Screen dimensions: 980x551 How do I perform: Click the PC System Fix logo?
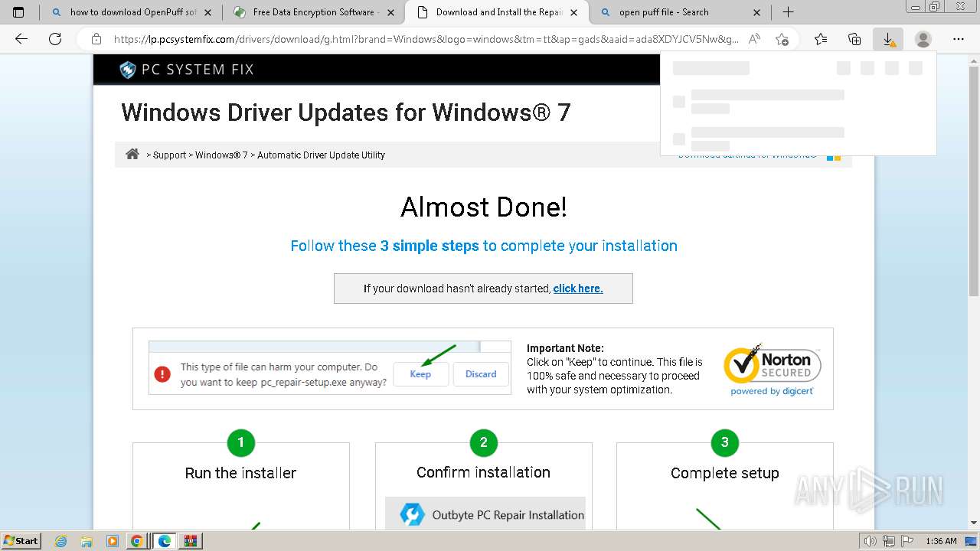pos(187,70)
